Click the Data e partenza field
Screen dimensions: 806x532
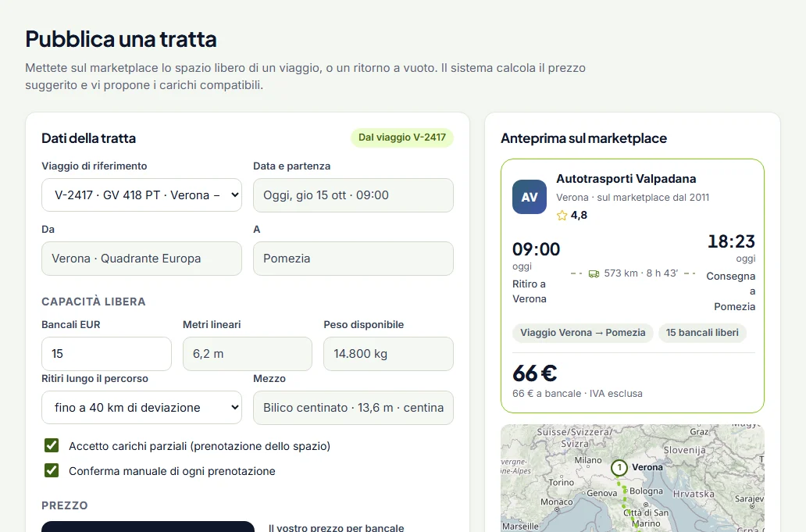pyautogui.click(x=353, y=195)
